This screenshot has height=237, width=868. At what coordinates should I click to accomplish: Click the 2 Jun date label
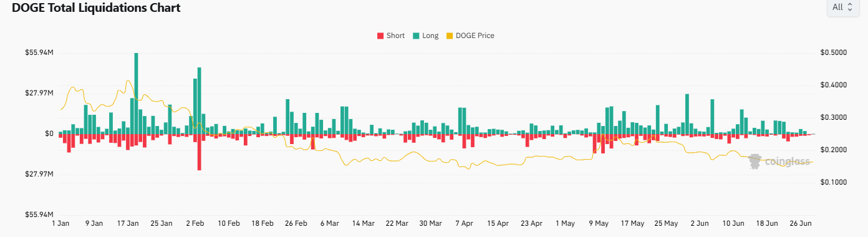click(x=700, y=223)
